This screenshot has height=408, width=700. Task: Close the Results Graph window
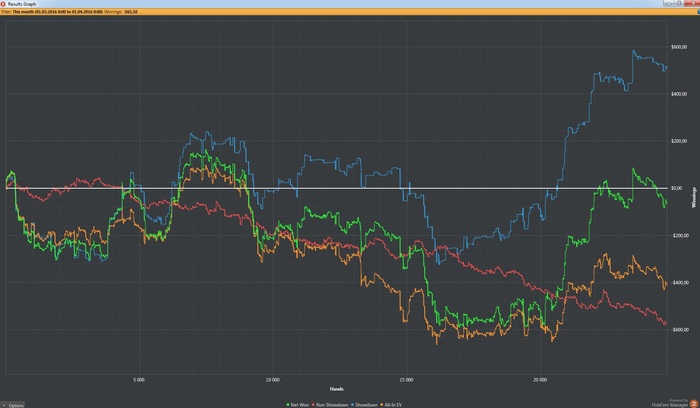click(x=693, y=3)
